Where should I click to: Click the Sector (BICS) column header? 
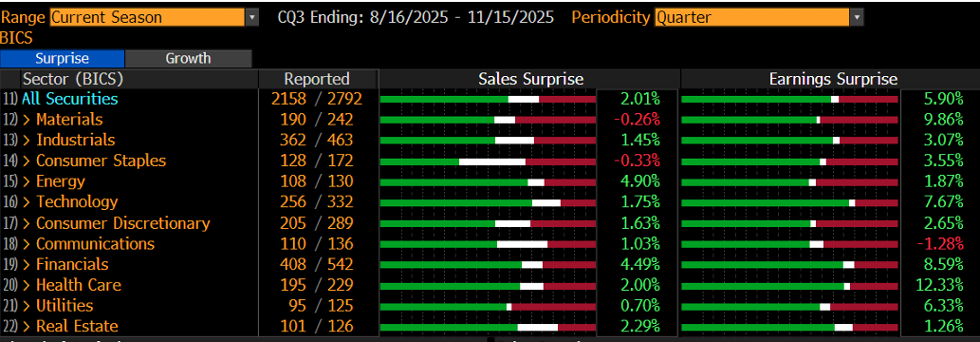coord(72,79)
